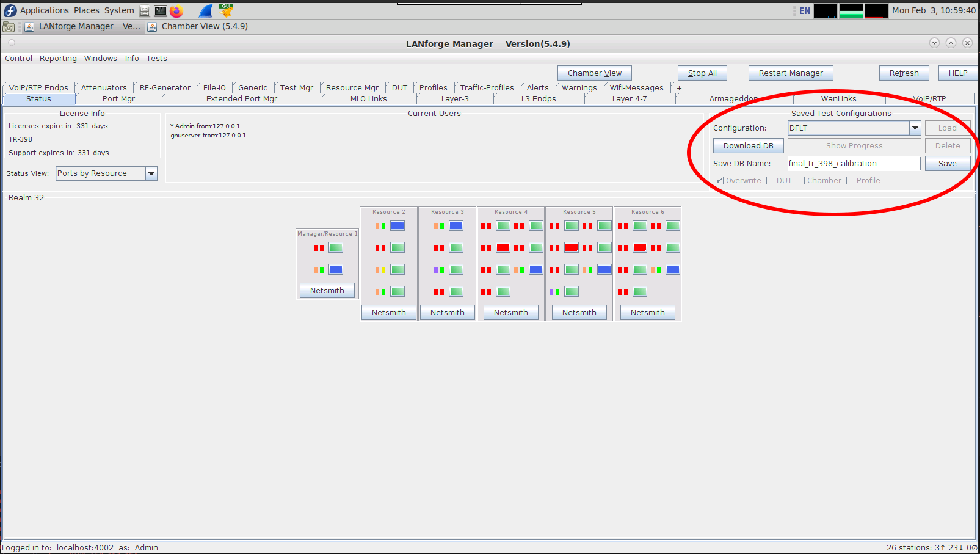
Task: Click the Fedora logo icon
Action: click(10, 10)
